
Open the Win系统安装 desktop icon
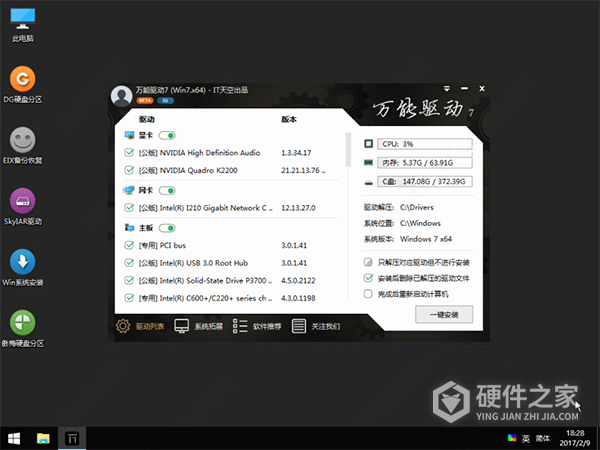click(x=23, y=267)
